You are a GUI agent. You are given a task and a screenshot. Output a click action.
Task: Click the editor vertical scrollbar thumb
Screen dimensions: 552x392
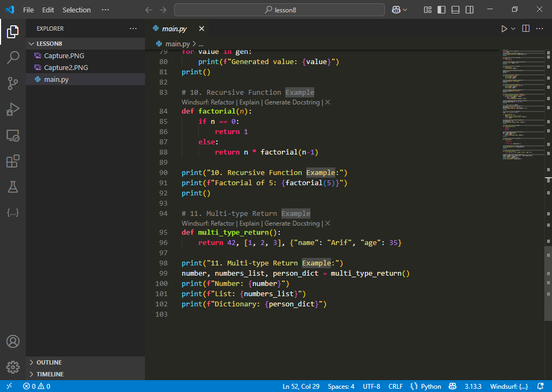pos(548,283)
